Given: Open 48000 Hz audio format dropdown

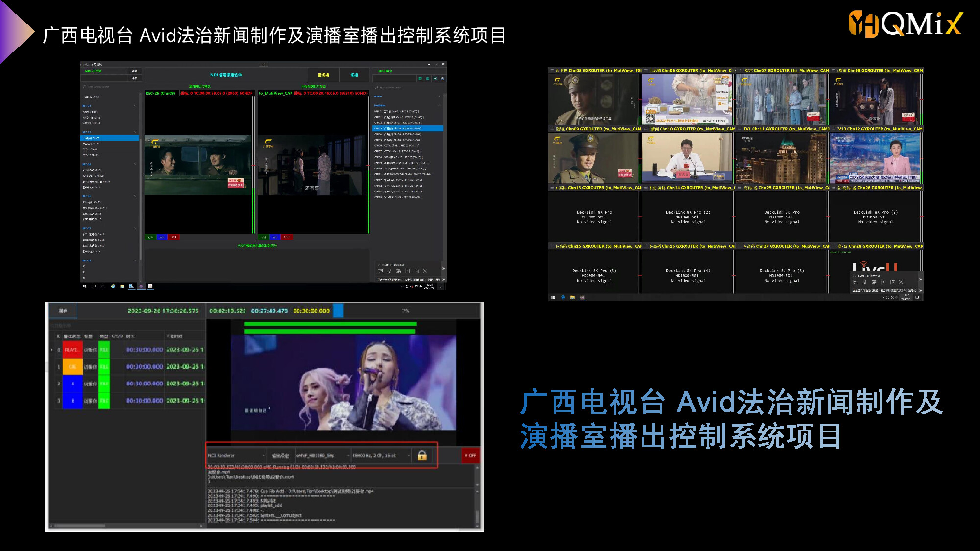Looking at the screenshot, I should point(381,455).
